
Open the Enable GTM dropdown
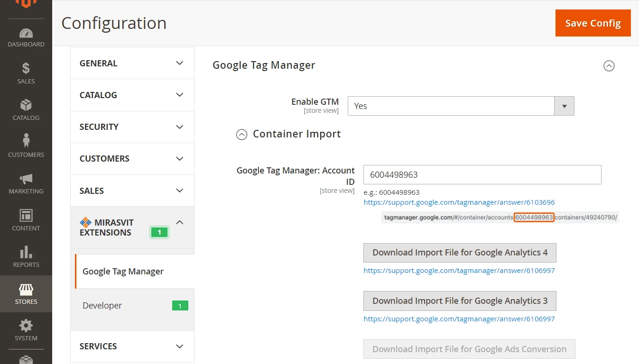461,106
